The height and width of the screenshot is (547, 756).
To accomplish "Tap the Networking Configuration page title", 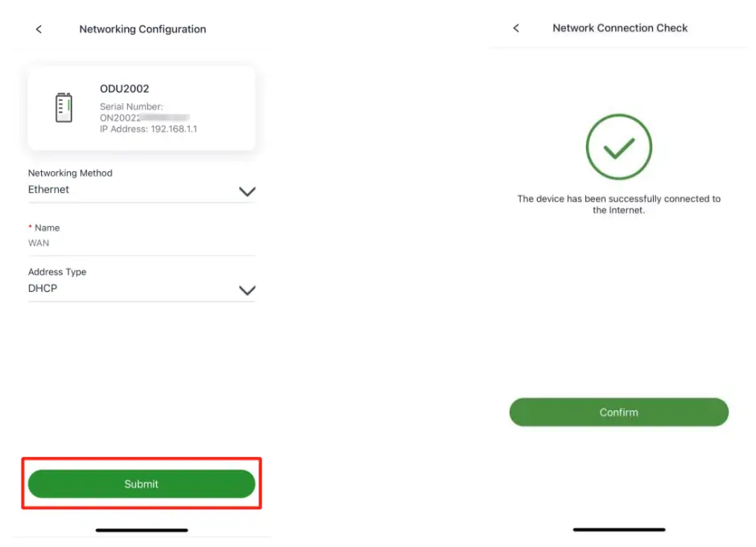I will click(143, 29).
